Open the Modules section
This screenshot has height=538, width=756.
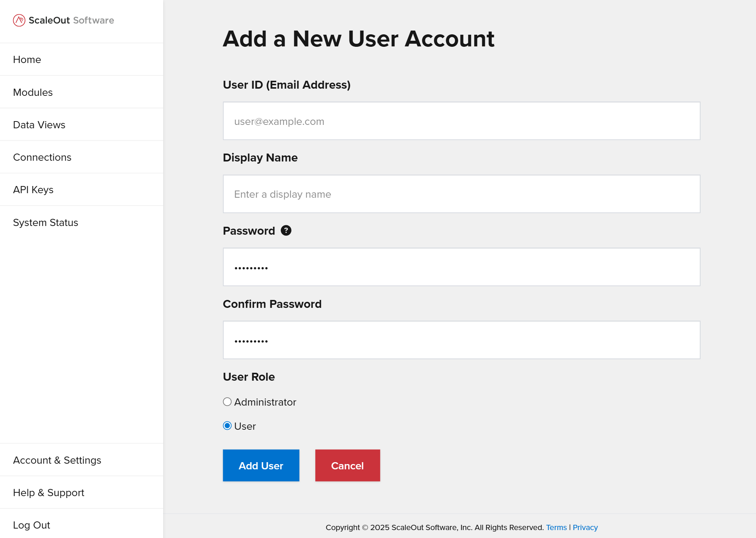coord(32,92)
